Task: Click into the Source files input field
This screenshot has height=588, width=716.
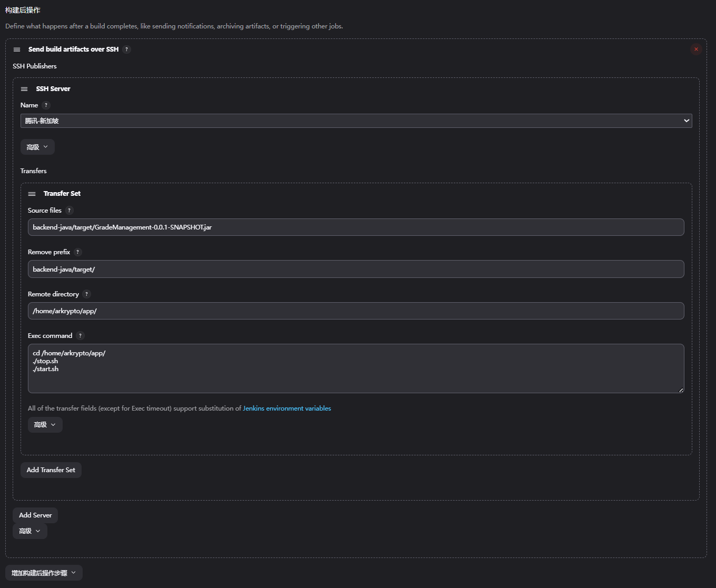Action: pyautogui.click(x=356, y=227)
